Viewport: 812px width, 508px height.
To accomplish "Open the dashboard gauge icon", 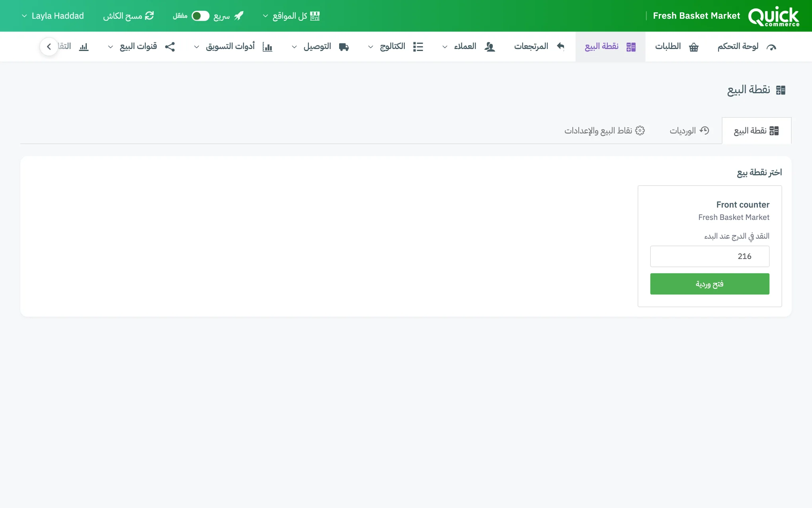I will pos(771,47).
